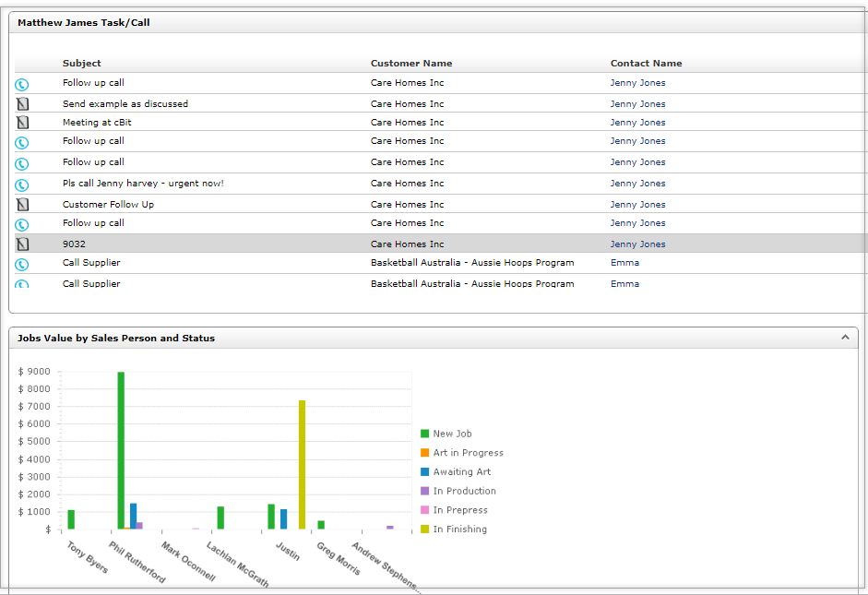This screenshot has height=595, width=868.
Task: Click the Justin axis label
Action: pos(288,551)
